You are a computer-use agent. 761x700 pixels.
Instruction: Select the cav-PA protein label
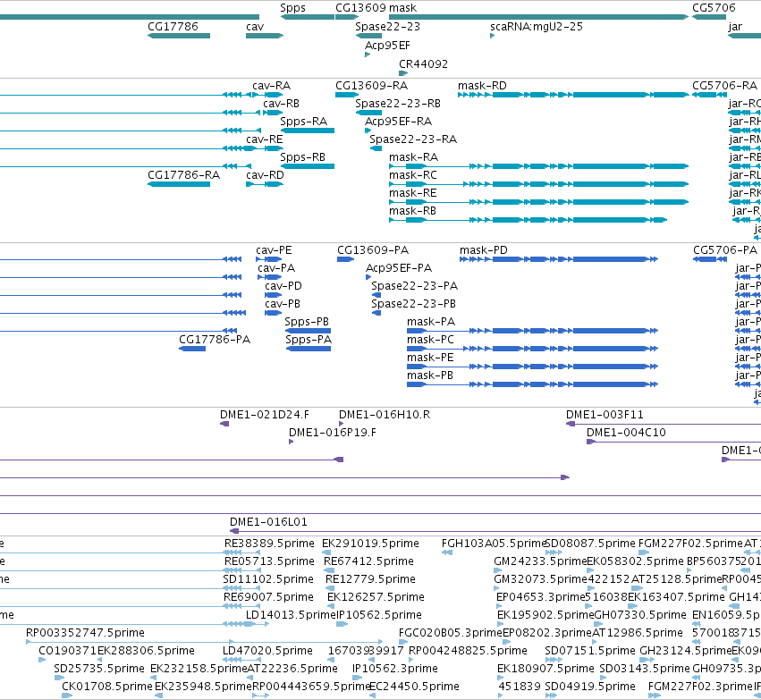(x=276, y=268)
